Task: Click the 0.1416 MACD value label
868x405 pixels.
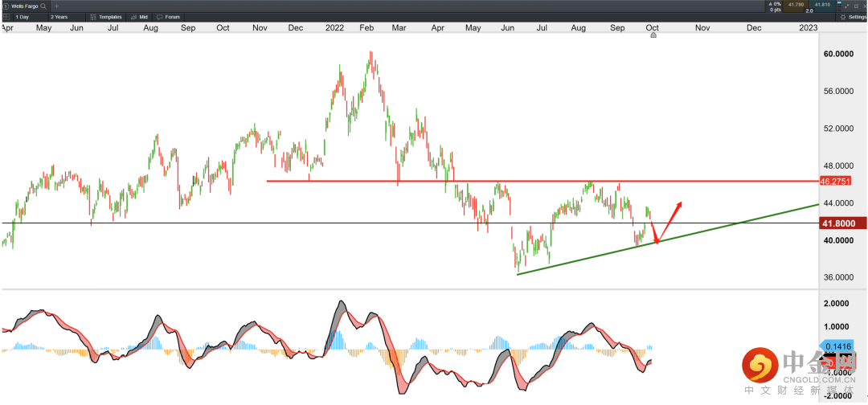Action: click(837, 347)
